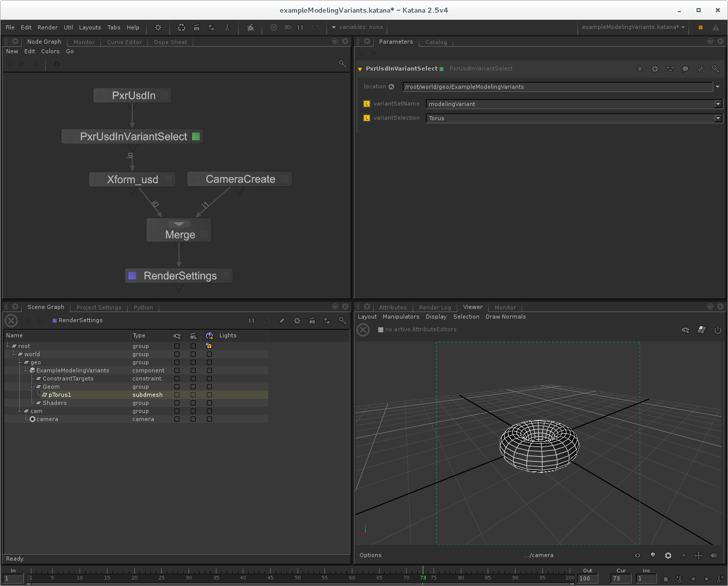Click the main toolbar gear settings icon
The width and height of the screenshot is (728, 586).
click(158, 27)
